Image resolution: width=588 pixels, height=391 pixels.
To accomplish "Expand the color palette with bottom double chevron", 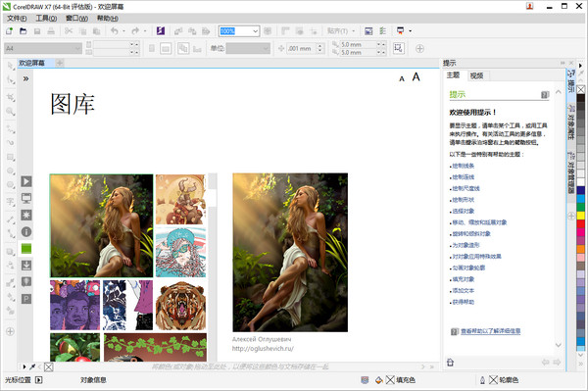I will point(580,364).
